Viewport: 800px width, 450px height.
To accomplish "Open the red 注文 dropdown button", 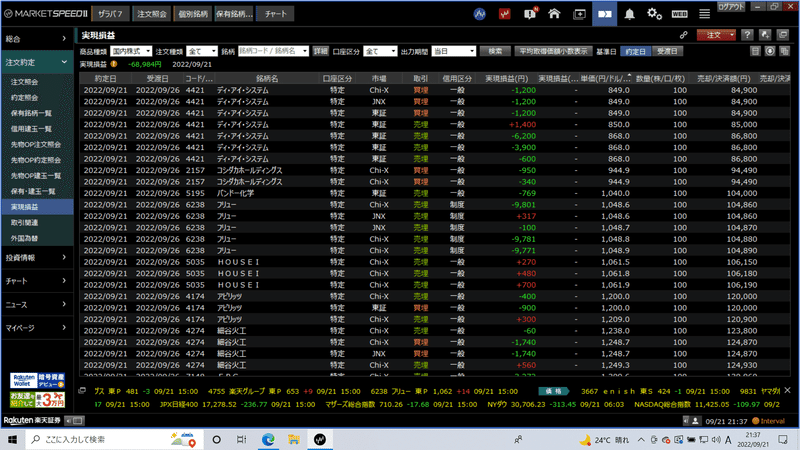I will coord(716,35).
